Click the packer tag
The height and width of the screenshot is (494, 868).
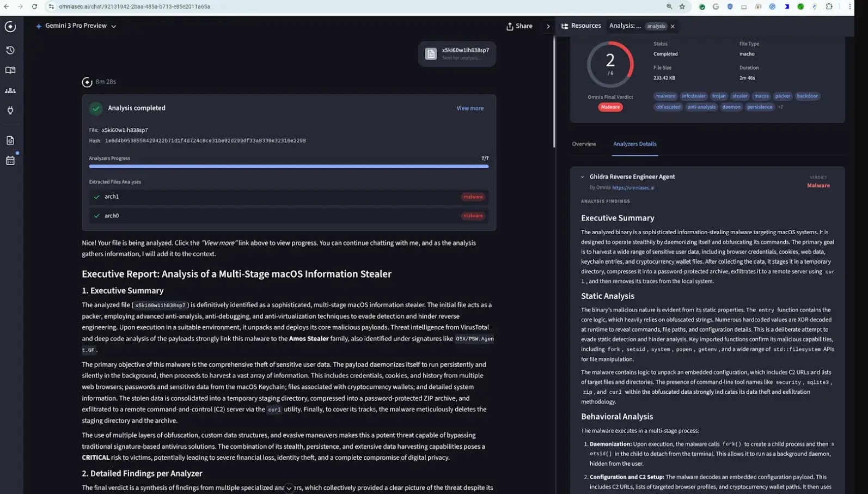[783, 96]
